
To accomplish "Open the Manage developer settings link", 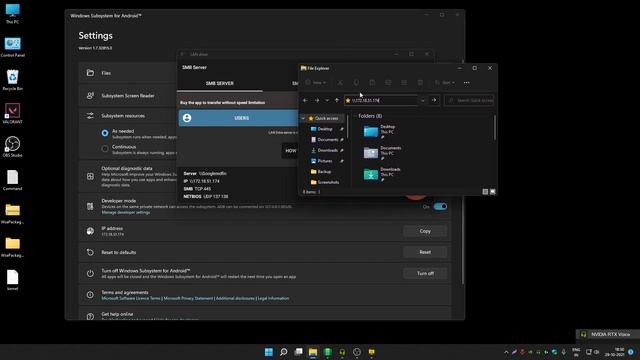I will click(126, 213).
